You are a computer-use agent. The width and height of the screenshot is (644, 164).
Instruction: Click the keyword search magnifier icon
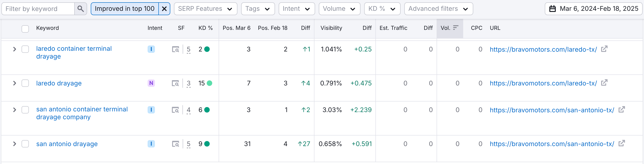click(x=80, y=9)
